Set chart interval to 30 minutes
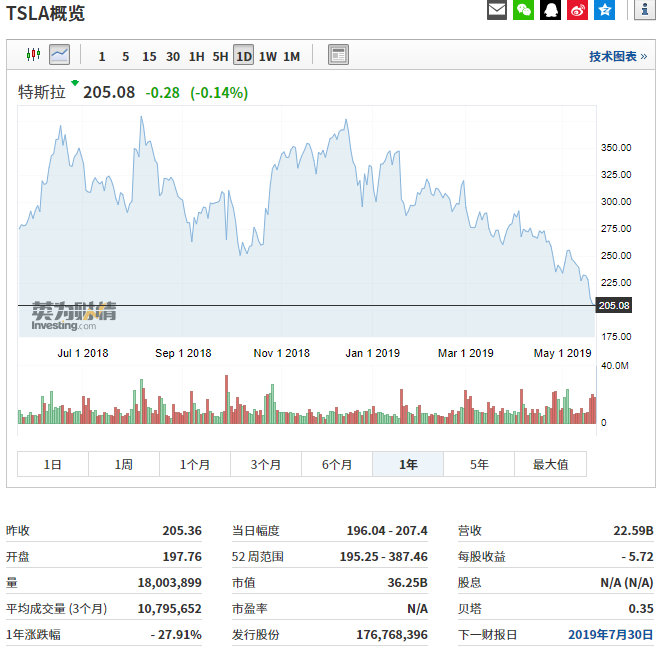The image size is (667, 657). click(173, 56)
